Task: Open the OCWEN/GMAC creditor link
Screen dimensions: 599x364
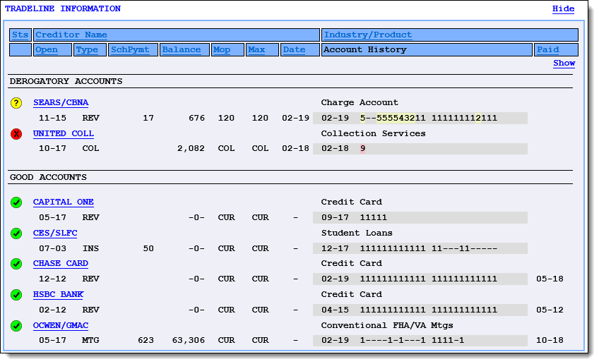Action: 61,325
